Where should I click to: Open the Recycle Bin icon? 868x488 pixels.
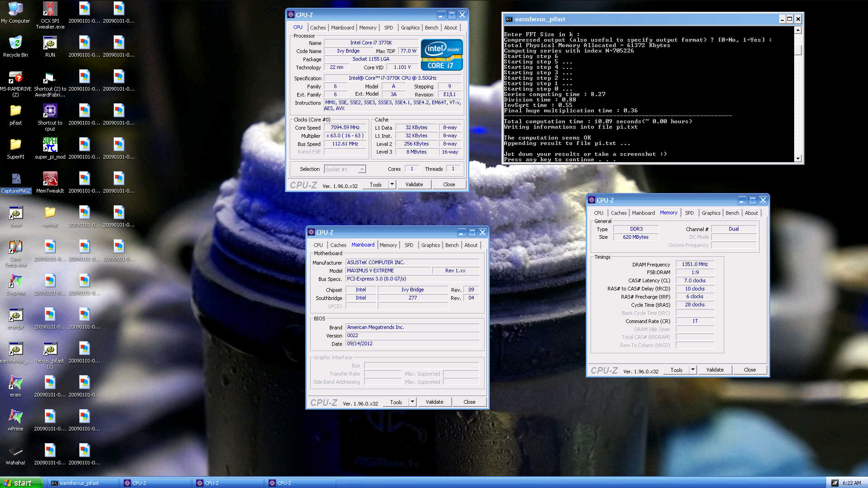click(15, 47)
